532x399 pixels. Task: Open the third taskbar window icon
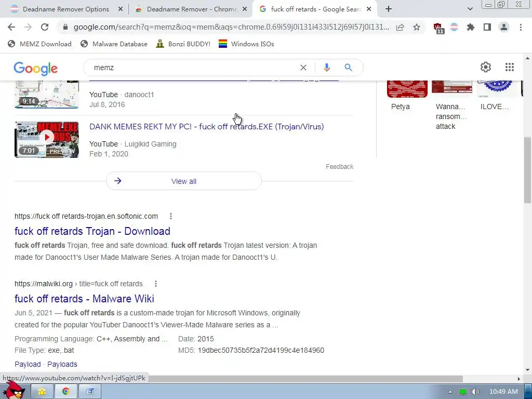coord(89,392)
